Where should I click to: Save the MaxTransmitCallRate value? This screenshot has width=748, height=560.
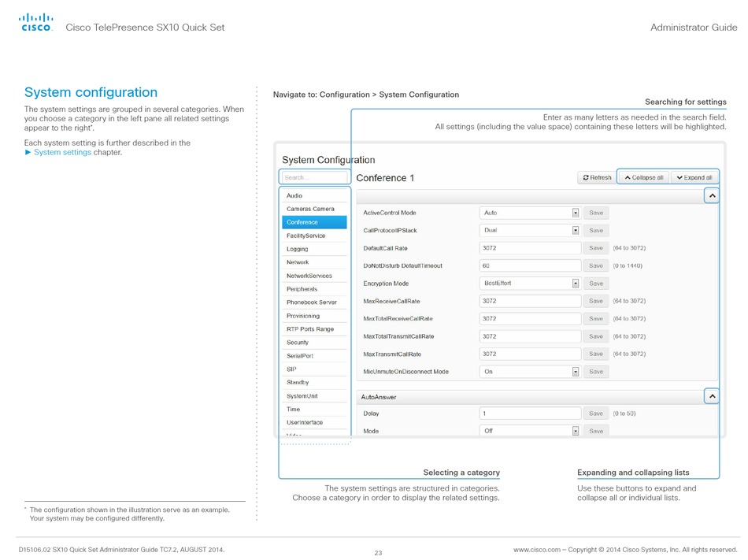[596, 354]
